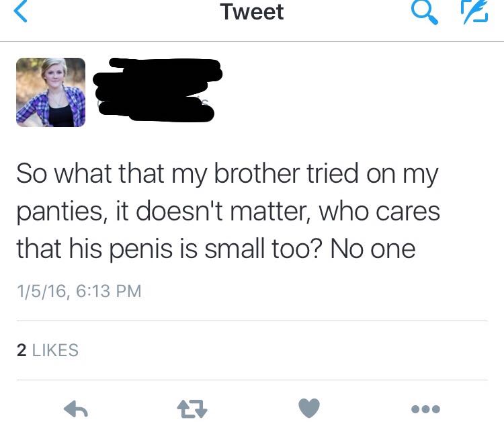Click the first line starting "So what"

(x=227, y=174)
